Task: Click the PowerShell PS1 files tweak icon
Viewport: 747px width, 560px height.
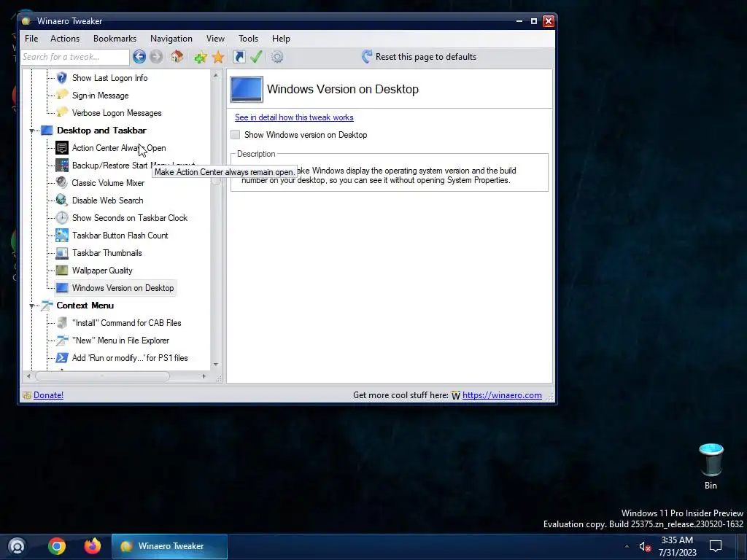Action: pos(62,357)
